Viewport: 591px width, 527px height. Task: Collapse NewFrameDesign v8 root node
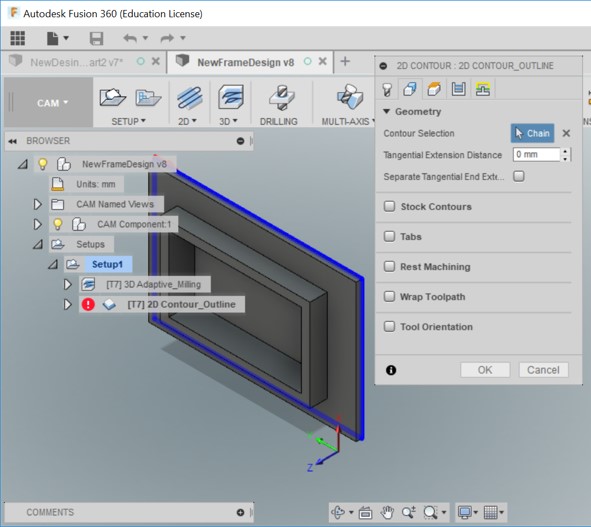pyautogui.click(x=23, y=164)
